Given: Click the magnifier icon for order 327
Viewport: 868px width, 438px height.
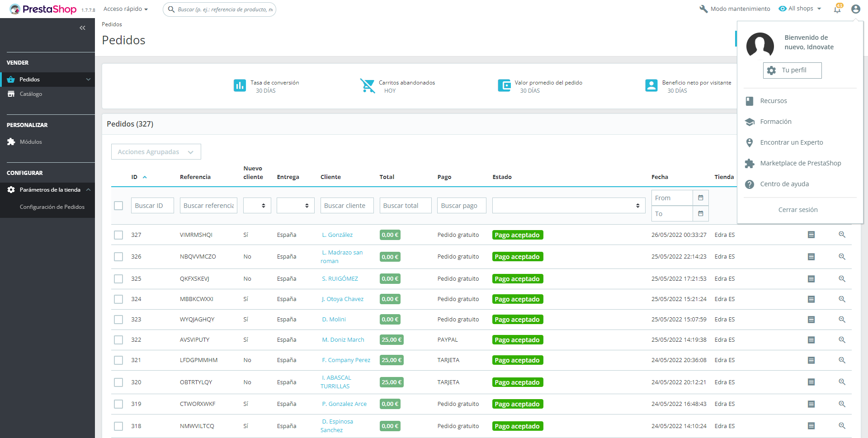Looking at the screenshot, I should coord(842,235).
